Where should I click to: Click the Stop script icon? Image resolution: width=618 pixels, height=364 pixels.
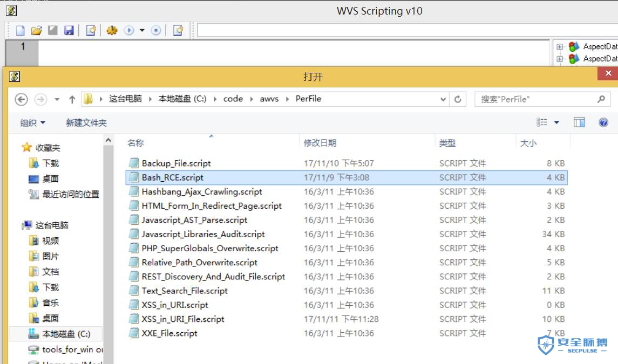click(x=156, y=30)
